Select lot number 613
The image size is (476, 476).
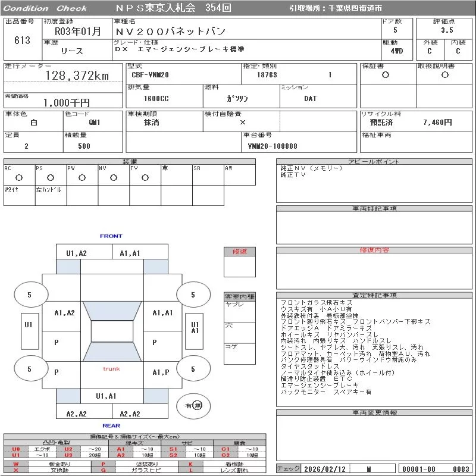pyautogui.click(x=22, y=40)
